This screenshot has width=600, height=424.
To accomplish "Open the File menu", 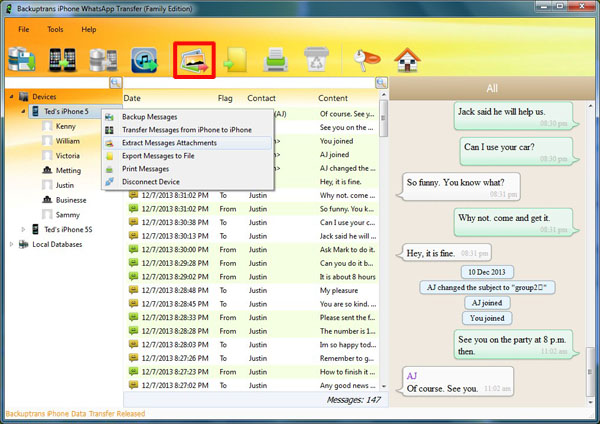I will click(24, 29).
